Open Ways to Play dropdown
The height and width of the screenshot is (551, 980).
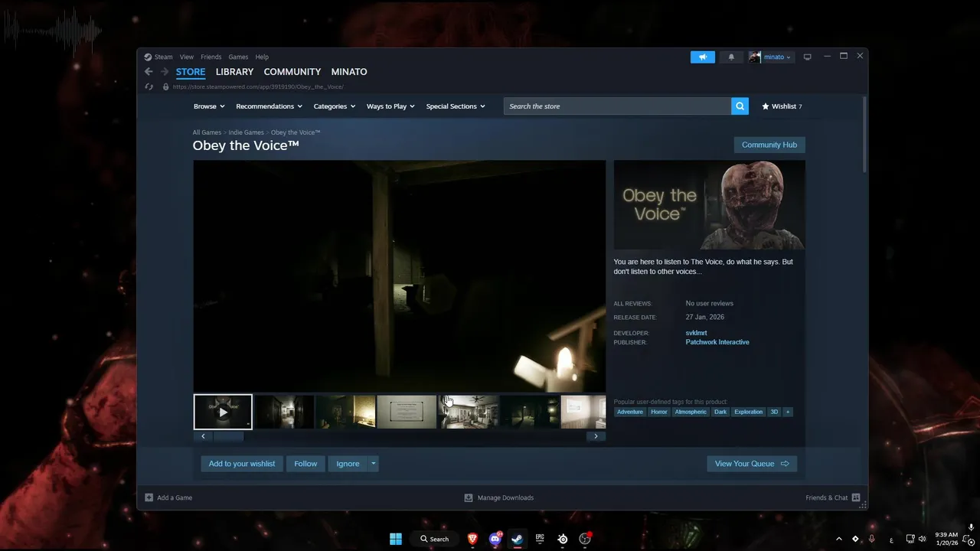(390, 106)
